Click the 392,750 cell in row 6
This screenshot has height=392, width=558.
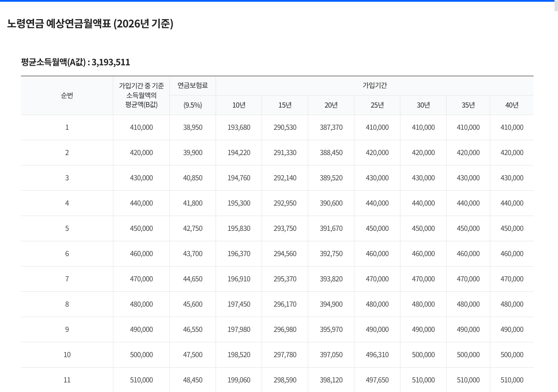coord(331,254)
